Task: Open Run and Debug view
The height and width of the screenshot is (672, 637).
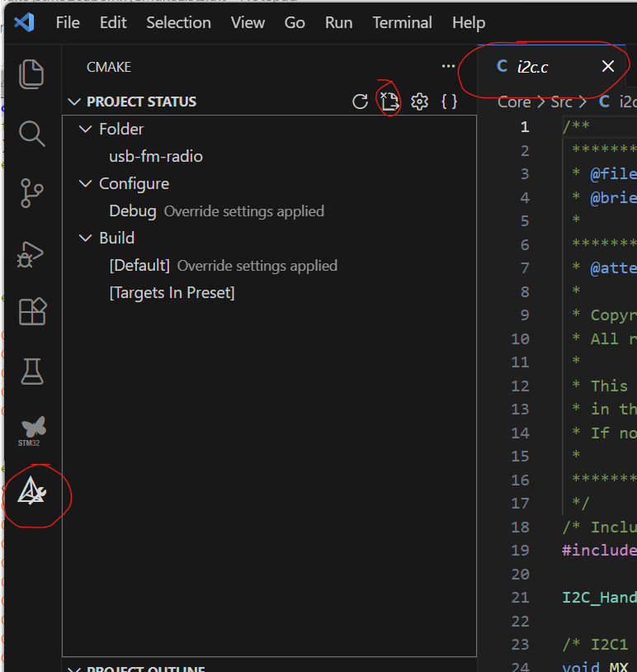Action: (x=31, y=253)
